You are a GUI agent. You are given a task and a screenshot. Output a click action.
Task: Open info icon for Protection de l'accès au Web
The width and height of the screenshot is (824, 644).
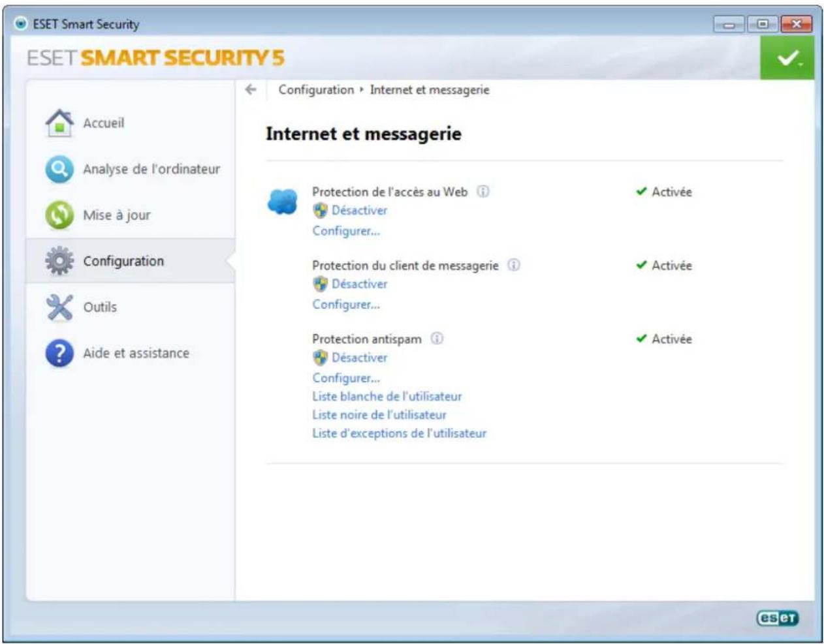[x=483, y=191]
